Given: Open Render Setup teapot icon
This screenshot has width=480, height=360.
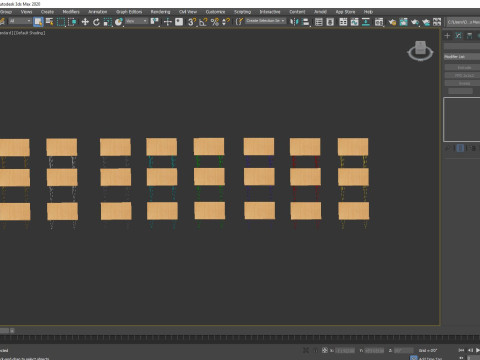Looking at the screenshot, I should 392,22.
